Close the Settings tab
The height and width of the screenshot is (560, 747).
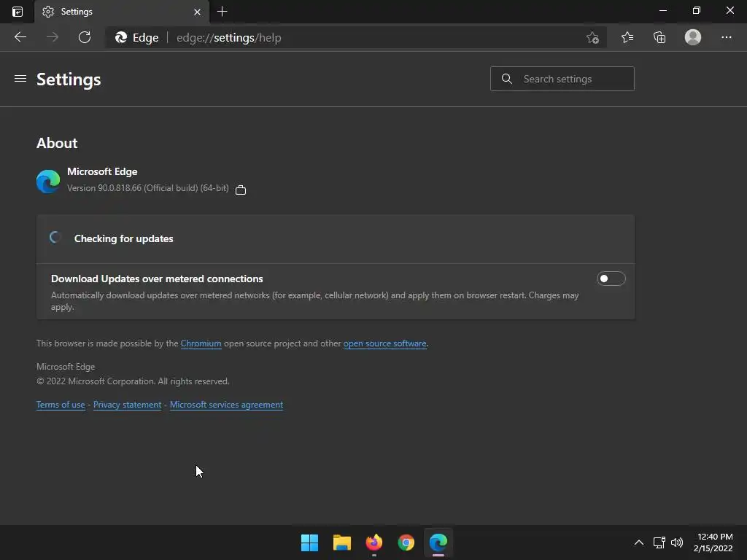[197, 12]
